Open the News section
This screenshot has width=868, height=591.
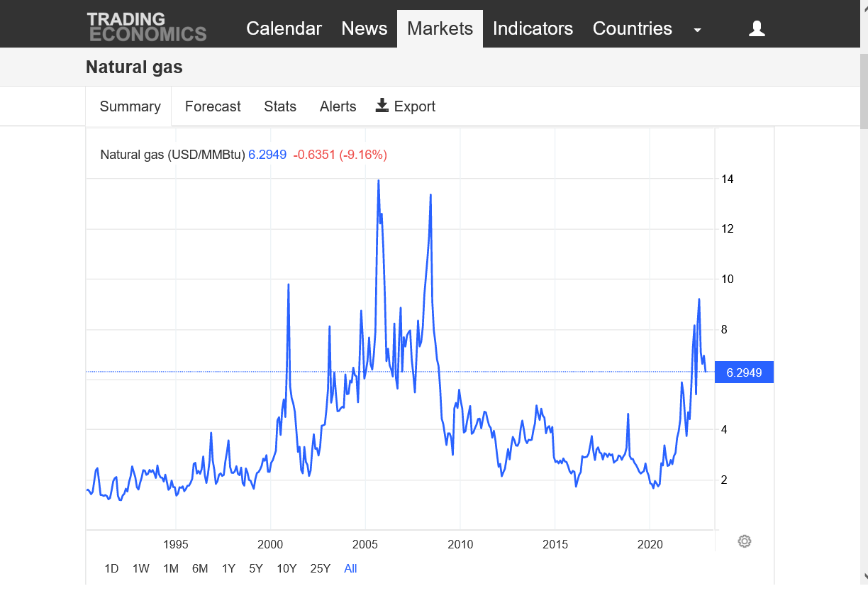(x=365, y=28)
